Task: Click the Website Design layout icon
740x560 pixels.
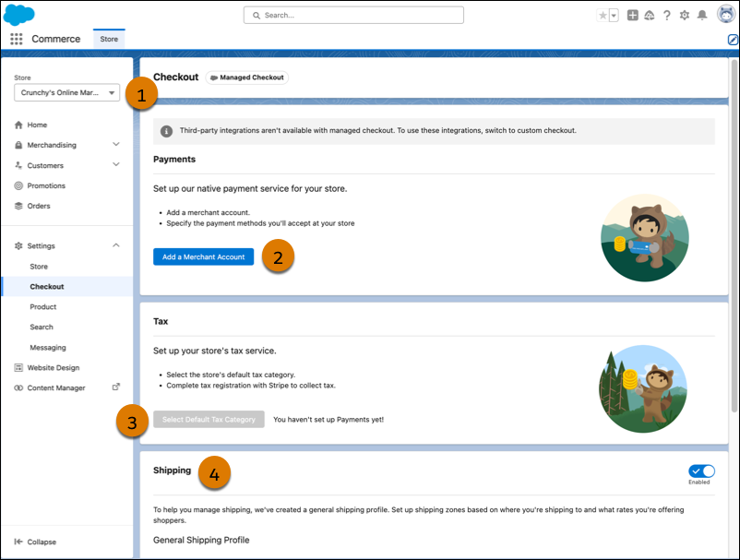Action: pyautogui.click(x=18, y=367)
